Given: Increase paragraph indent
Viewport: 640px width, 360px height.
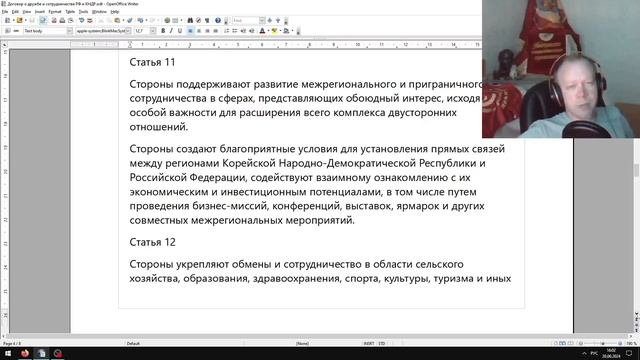Looking at the screenshot, I should [x=251, y=31].
